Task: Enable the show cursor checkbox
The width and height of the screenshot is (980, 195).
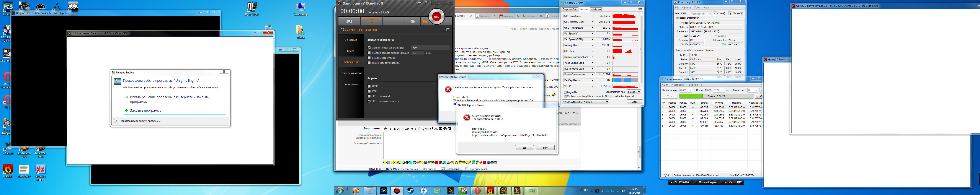Action: [369, 58]
